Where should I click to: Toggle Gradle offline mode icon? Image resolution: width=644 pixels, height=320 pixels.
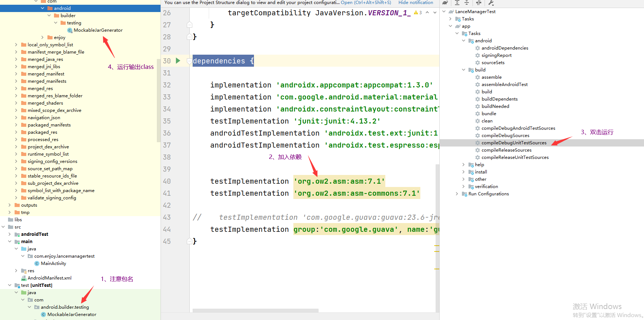coord(479,3)
